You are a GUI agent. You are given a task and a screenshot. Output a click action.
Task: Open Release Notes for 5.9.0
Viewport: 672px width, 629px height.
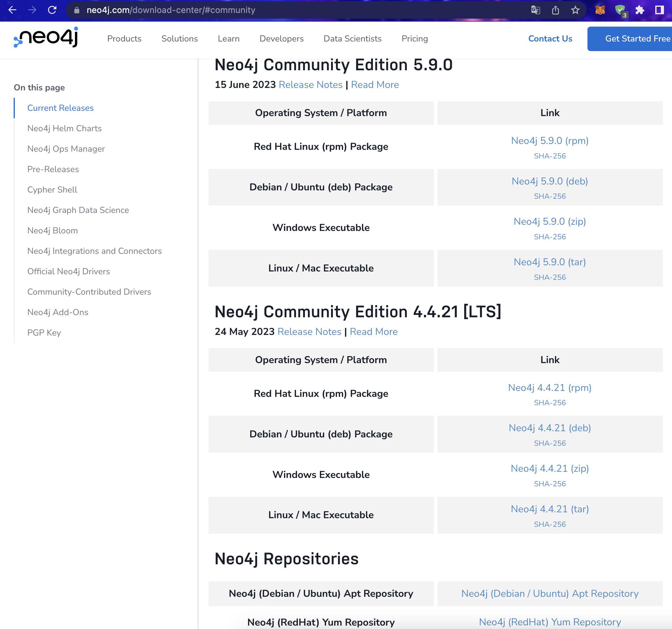(x=311, y=85)
